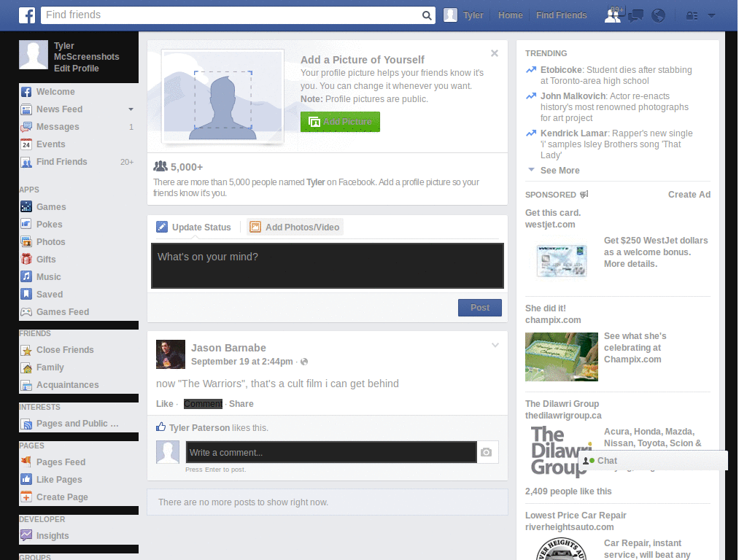Image resolution: width=747 pixels, height=560 pixels.
Task: Open Saved bookmark icon
Action: pos(26,295)
